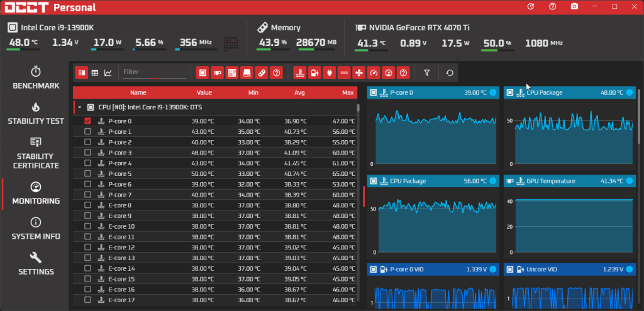
Task: Click the square toggle on CPU Package 48.00 °C graph
Action: pos(509,93)
